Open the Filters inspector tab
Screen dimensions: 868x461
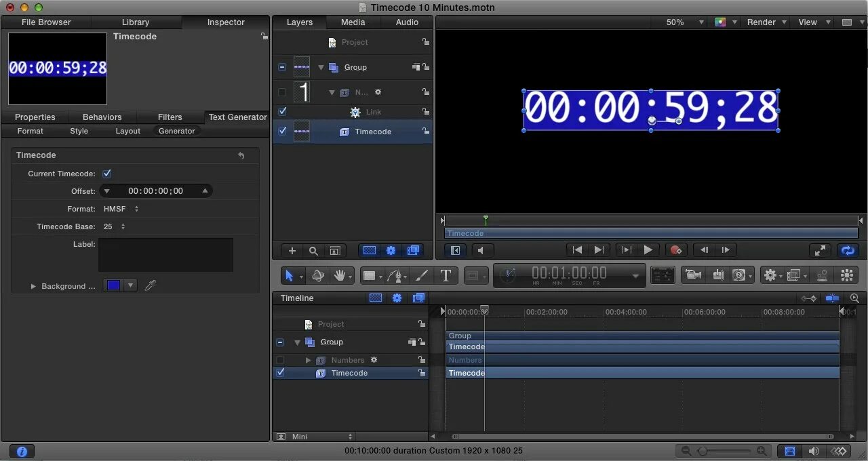(x=170, y=117)
